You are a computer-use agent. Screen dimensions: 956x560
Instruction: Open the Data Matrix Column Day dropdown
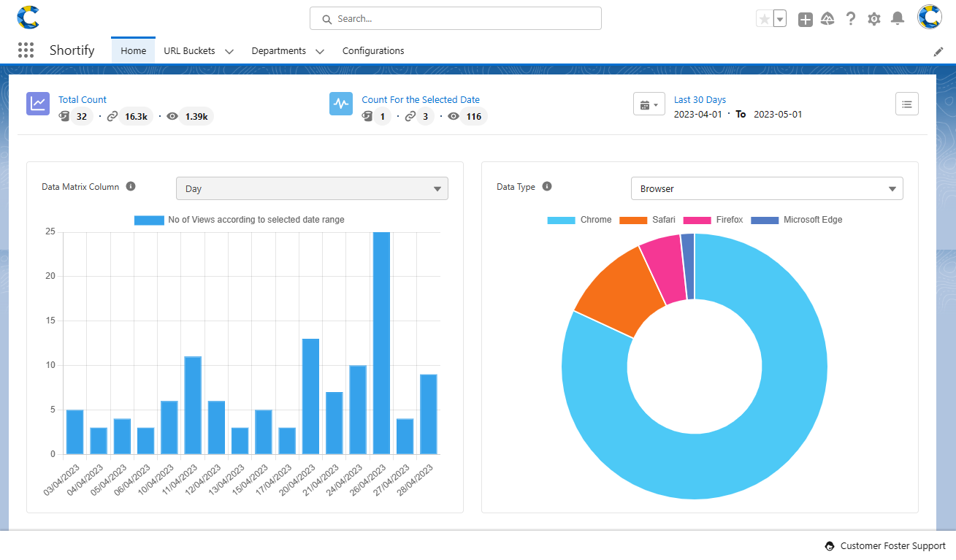(x=312, y=188)
